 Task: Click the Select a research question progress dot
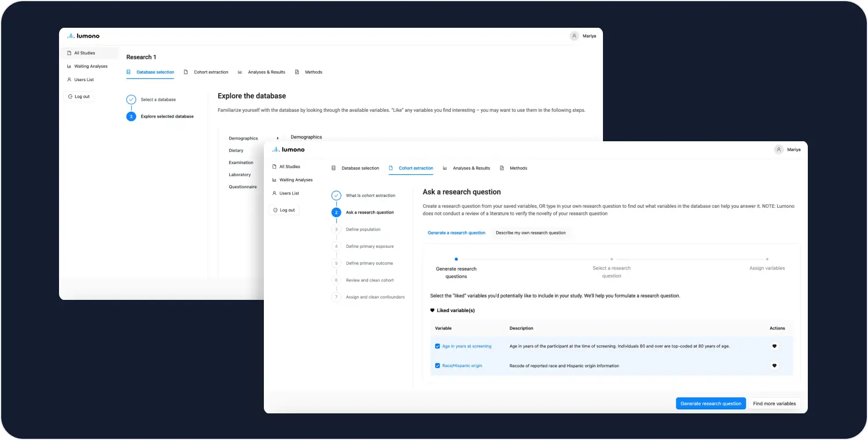tap(612, 259)
